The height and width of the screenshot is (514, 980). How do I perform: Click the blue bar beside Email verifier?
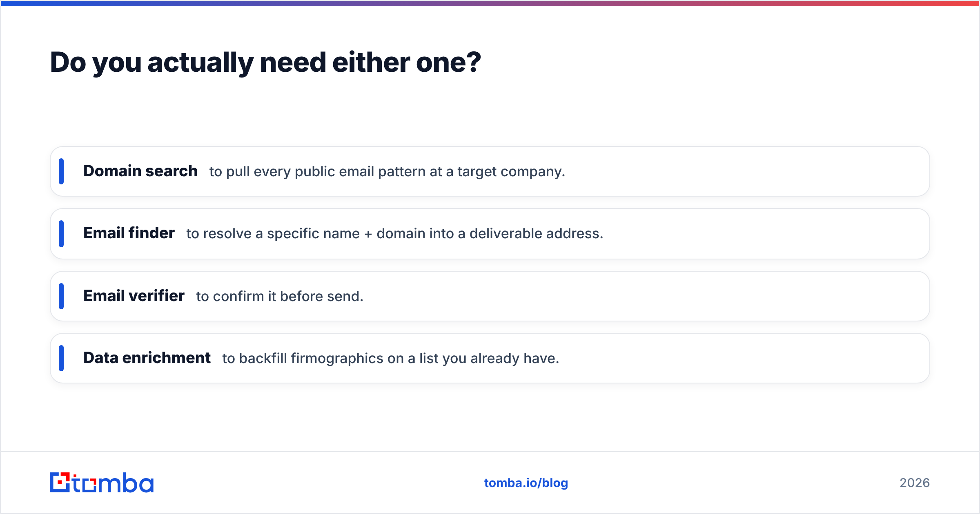tap(61, 296)
